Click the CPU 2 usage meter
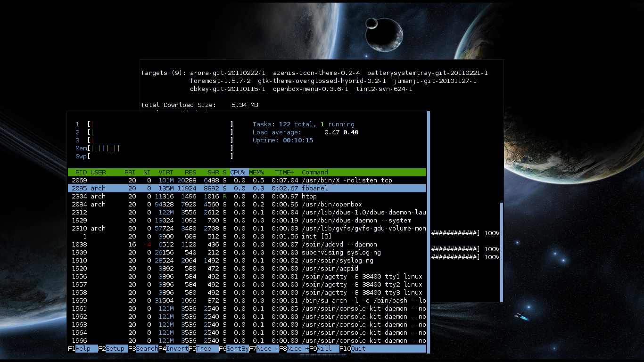The image size is (644, 362). 155,132
